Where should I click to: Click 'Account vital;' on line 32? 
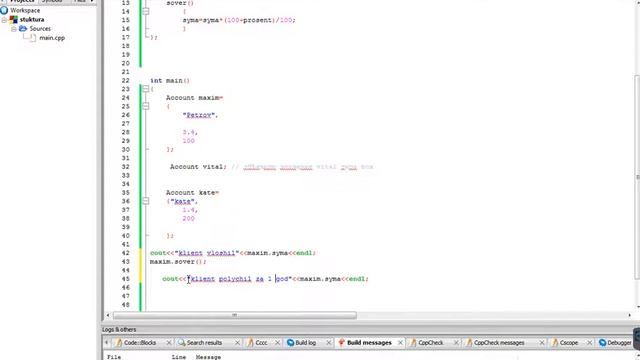(198, 167)
